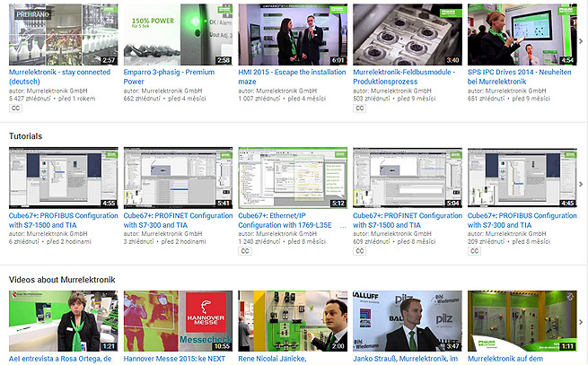The width and height of the screenshot is (588, 365).
Task: Open the 'Tutorials' section heading
Action: point(25,136)
